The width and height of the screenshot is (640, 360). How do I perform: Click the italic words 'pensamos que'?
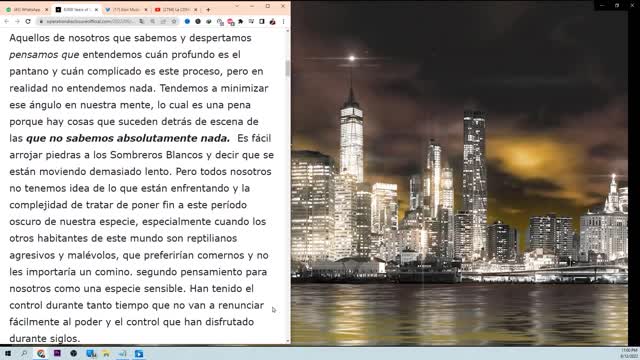(44, 55)
